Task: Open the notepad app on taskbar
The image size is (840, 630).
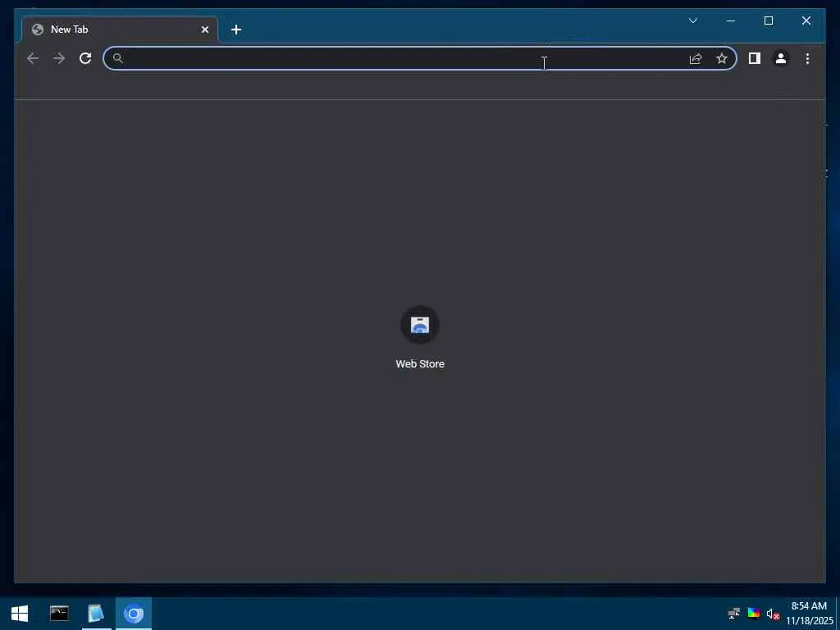Action: [96, 614]
